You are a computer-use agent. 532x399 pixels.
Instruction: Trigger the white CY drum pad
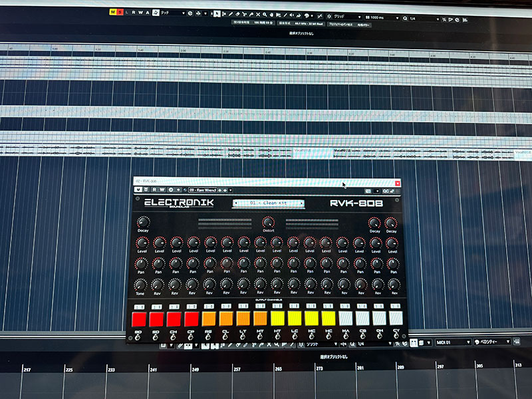coord(396,319)
